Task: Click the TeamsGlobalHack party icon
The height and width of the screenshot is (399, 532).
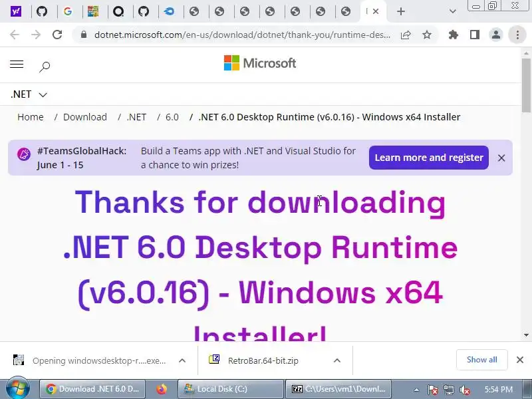Action: click(24, 154)
